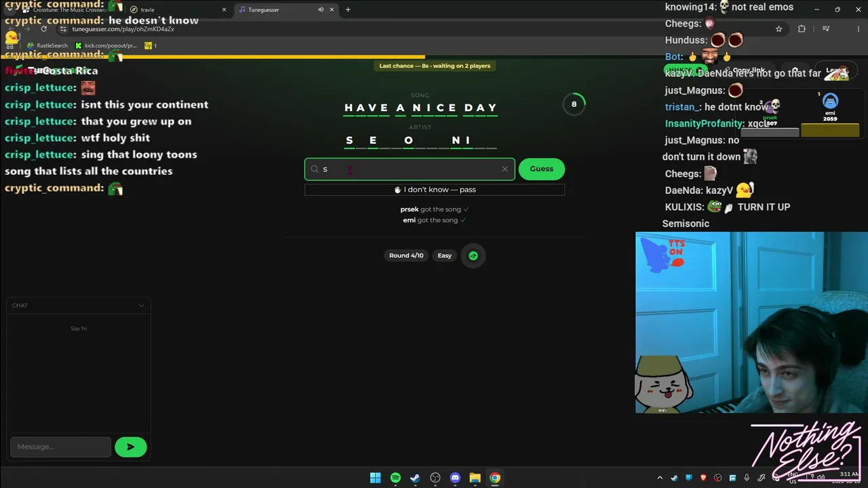This screenshot has height=488, width=868.
Task: Open the Windows Start menu
Action: tap(375, 478)
